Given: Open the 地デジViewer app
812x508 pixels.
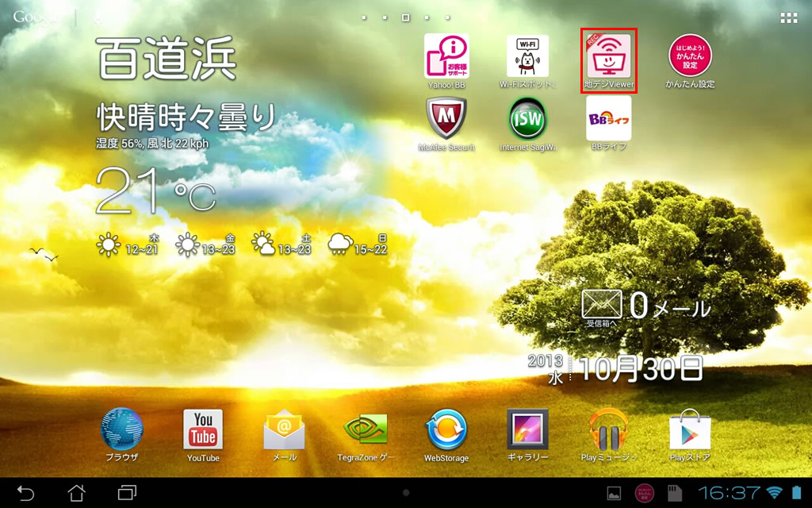Looking at the screenshot, I should tap(608, 56).
